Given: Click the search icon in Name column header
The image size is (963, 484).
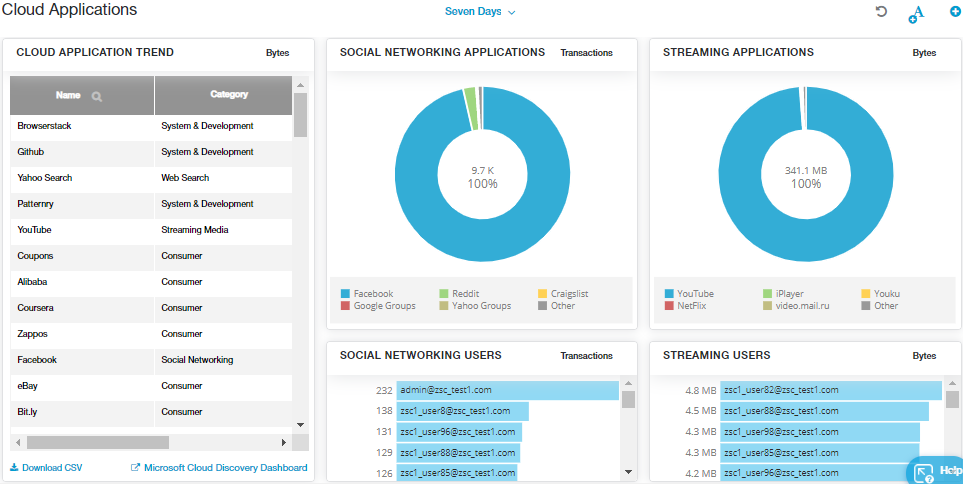Looking at the screenshot, I should [x=97, y=96].
